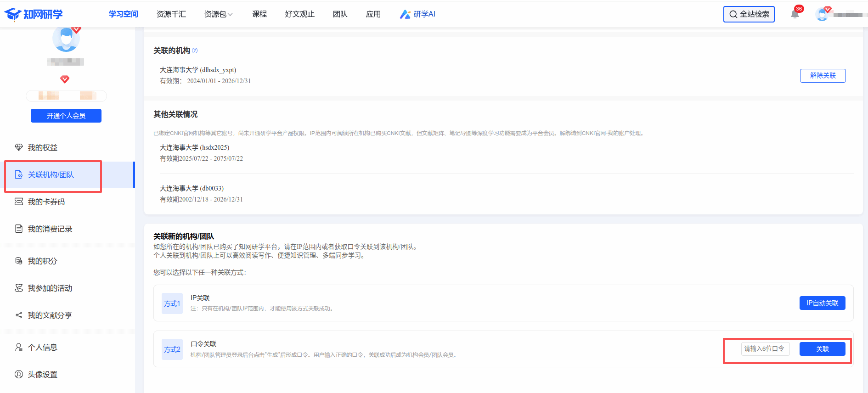Click the help icon beside 关联的机构
Image resolution: width=868 pixels, height=393 pixels.
(195, 51)
